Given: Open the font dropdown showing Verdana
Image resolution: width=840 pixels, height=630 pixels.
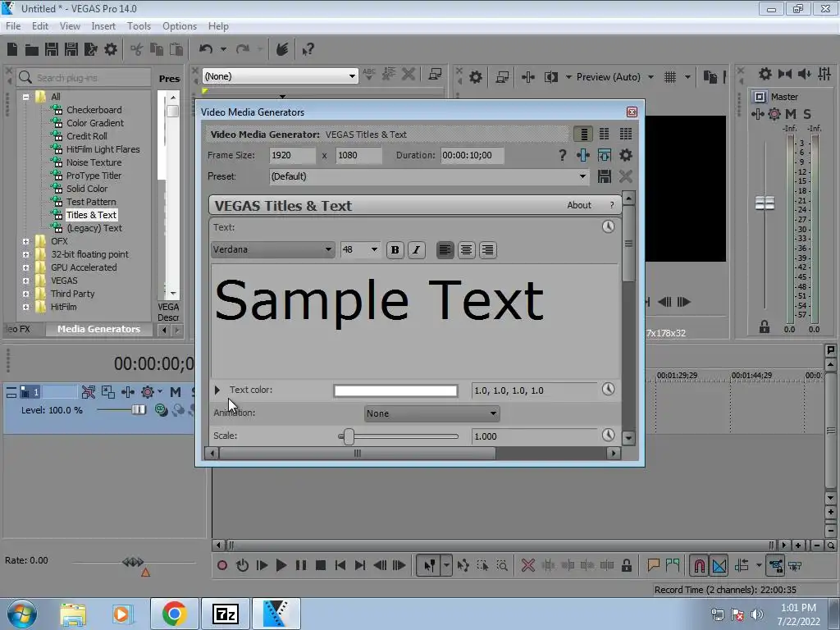Looking at the screenshot, I should [272, 249].
